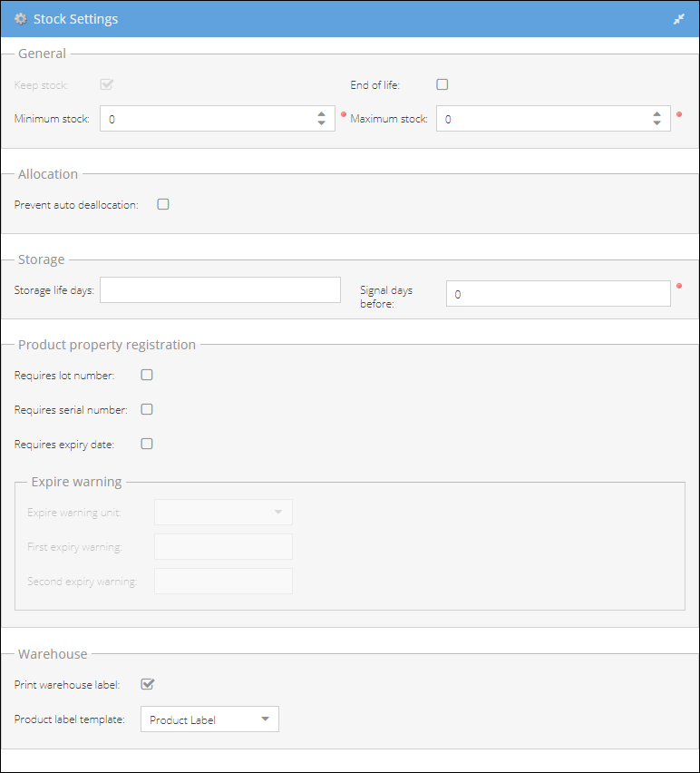
Task: Expand the Expire warning unit dropdown
Action: coord(223,512)
